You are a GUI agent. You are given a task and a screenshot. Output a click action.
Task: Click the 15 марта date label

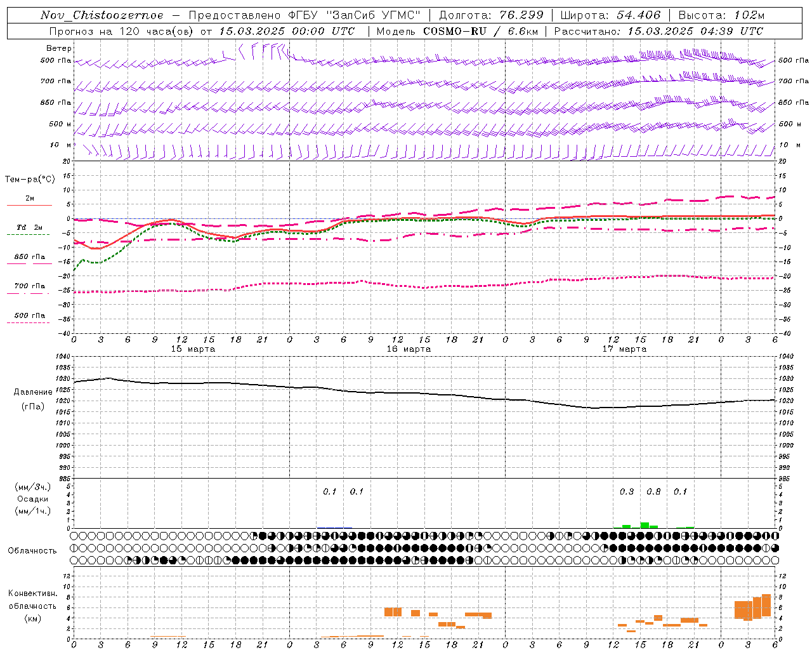(193, 348)
